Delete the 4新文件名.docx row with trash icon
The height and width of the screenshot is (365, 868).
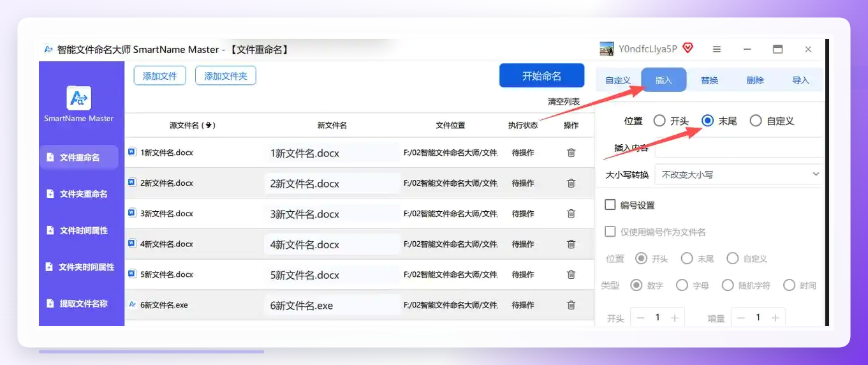571,244
